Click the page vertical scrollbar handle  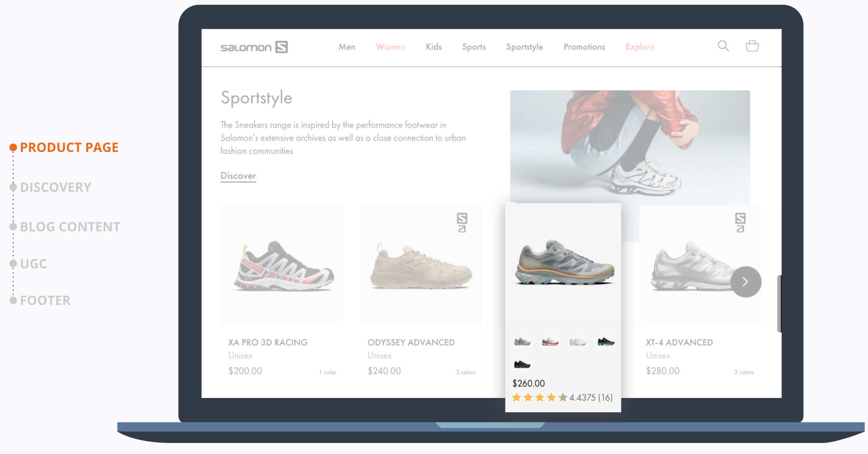(779, 304)
